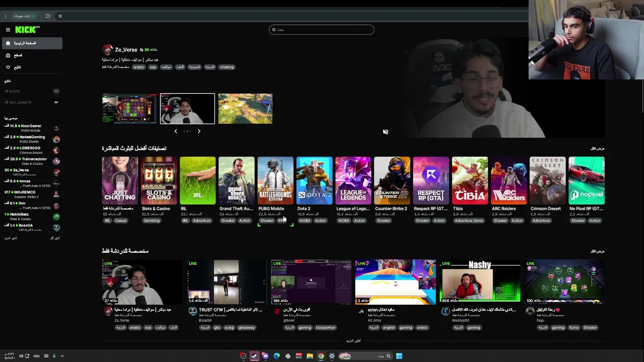Select the slots game carousel thumbnail
The height and width of the screenshot is (362, 644).
tap(129, 109)
